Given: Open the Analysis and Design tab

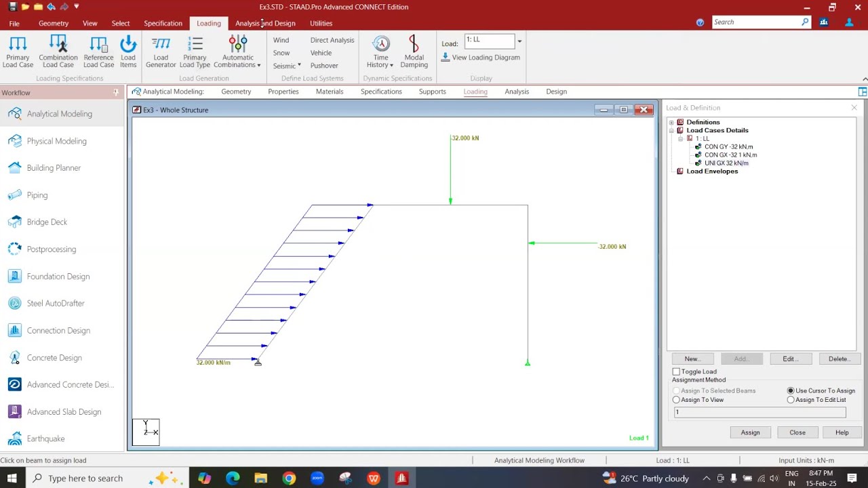Looking at the screenshot, I should 265,23.
